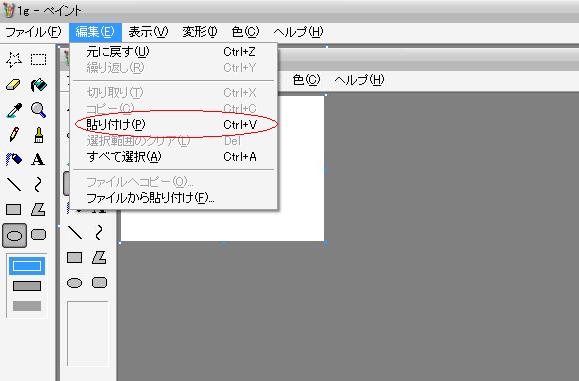This screenshot has width=579, height=381.
Task: Click the Polygon tool in the pasted canvas screenshot
Action: click(99, 257)
